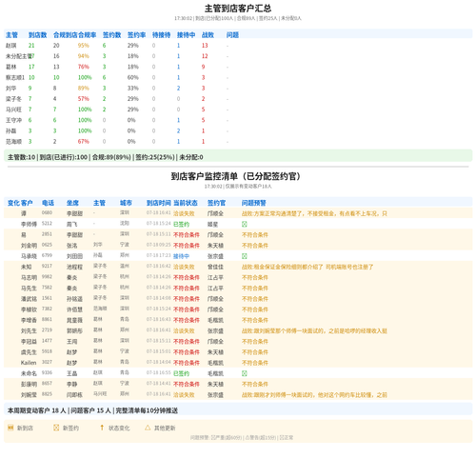
Task: Click the 当前状态 column header
Action: pyautogui.click(x=186, y=203)
